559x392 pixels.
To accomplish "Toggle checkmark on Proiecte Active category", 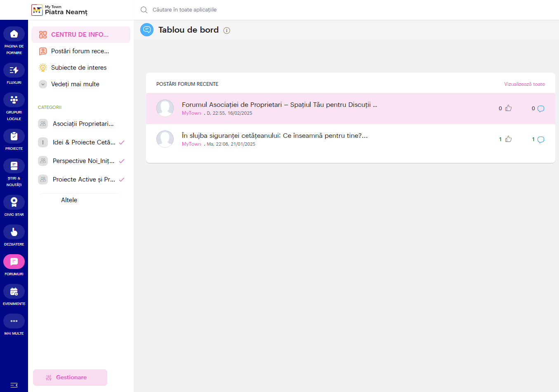I will click(122, 179).
